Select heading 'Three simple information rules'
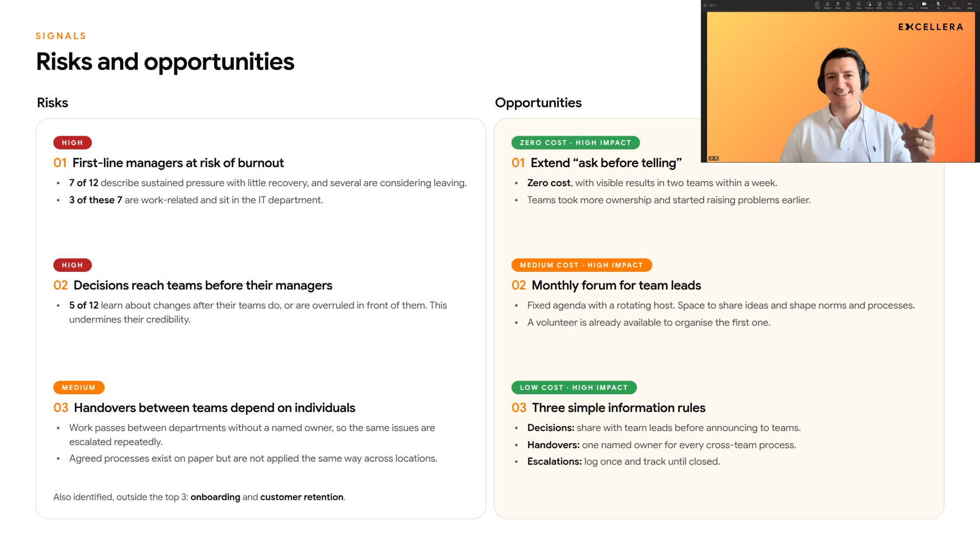 click(619, 408)
